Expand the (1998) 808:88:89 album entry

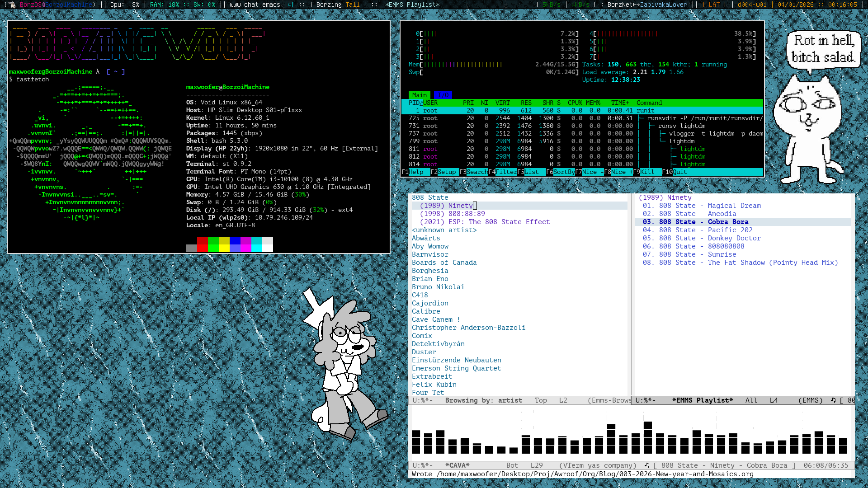click(452, 213)
